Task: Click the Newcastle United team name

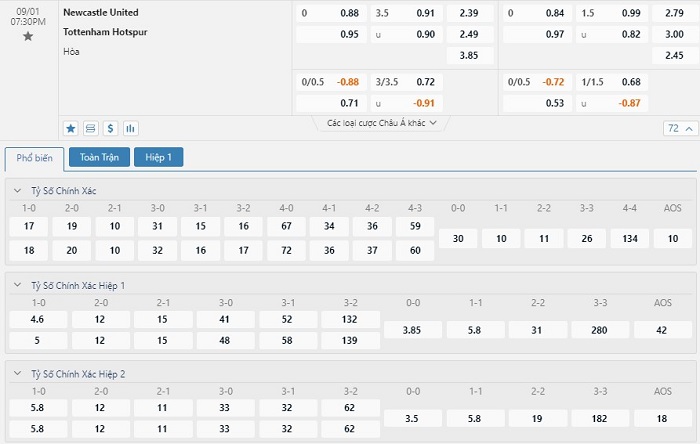Action: [x=101, y=13]
